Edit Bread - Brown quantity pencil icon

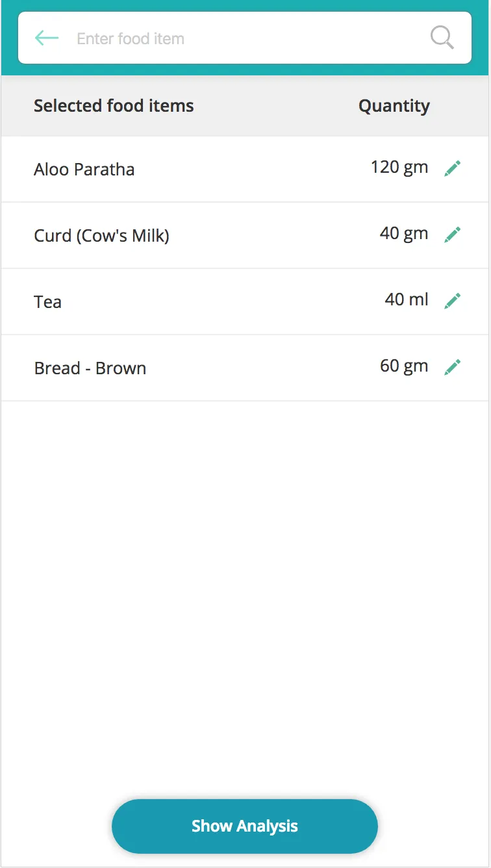click(x=453, y=367)
